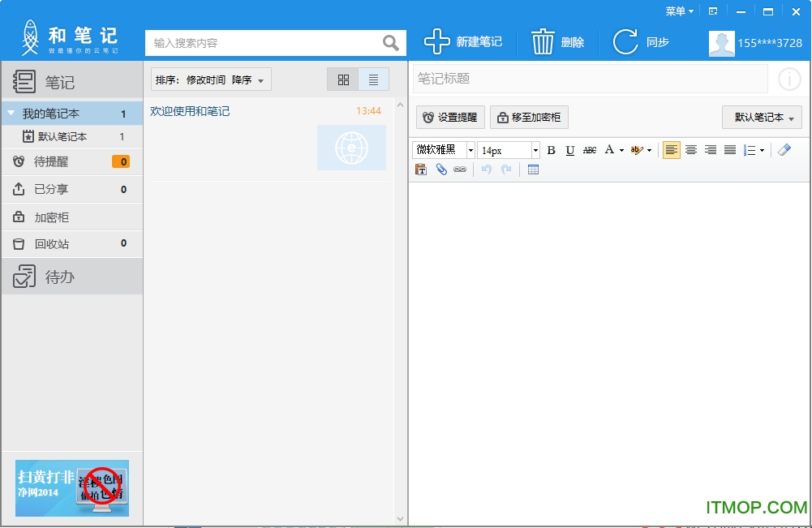The width and height of the screenshot is (812, 528).
Task: Open the 欢迎使用和笔记 note
Action: 190,111
